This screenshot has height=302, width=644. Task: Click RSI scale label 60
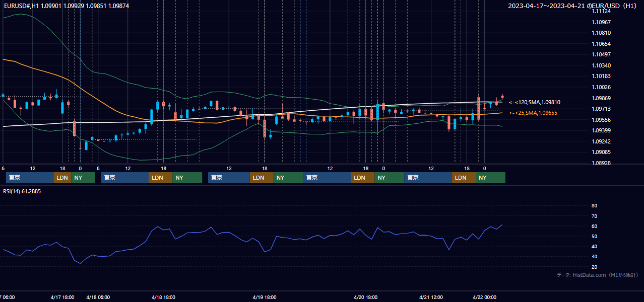coord(594,226)
